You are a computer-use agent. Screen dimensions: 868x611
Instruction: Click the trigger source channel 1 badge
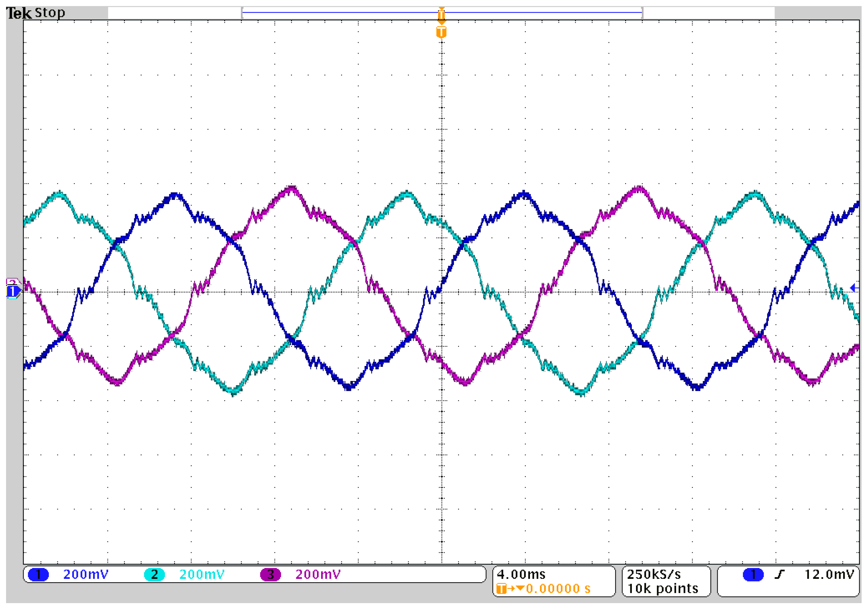tap(753, 575)
